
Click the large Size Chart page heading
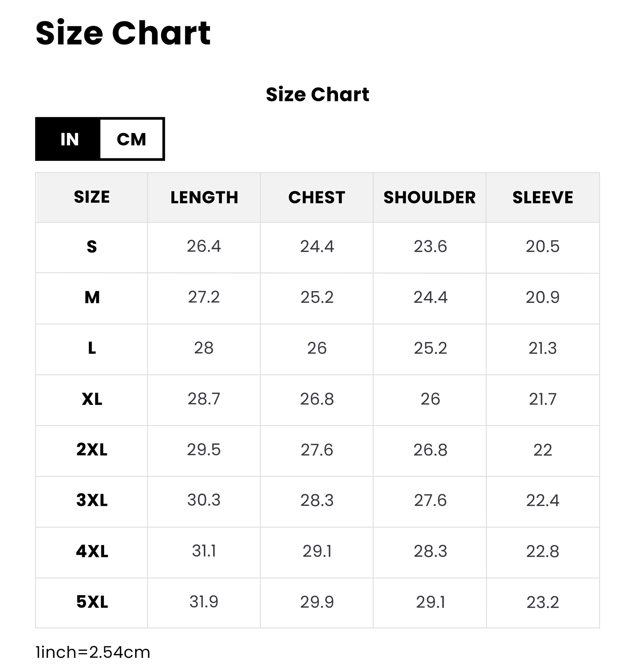tap(123, 33)
